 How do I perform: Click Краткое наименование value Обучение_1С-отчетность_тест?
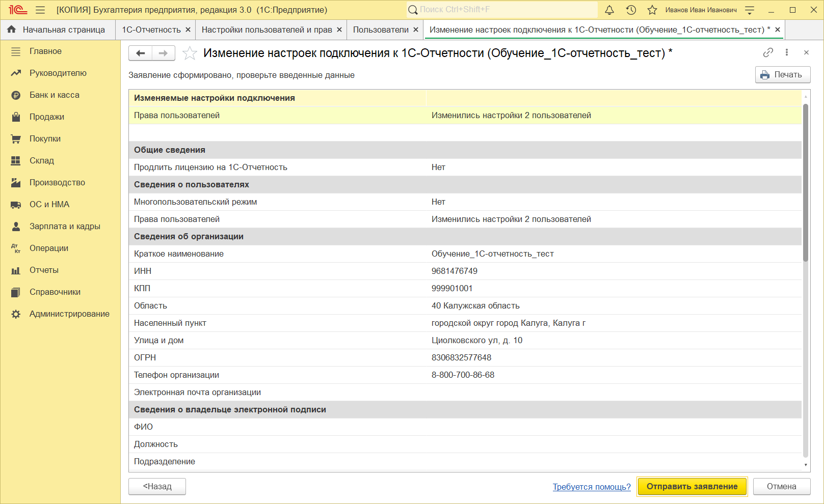click(493, 254)
